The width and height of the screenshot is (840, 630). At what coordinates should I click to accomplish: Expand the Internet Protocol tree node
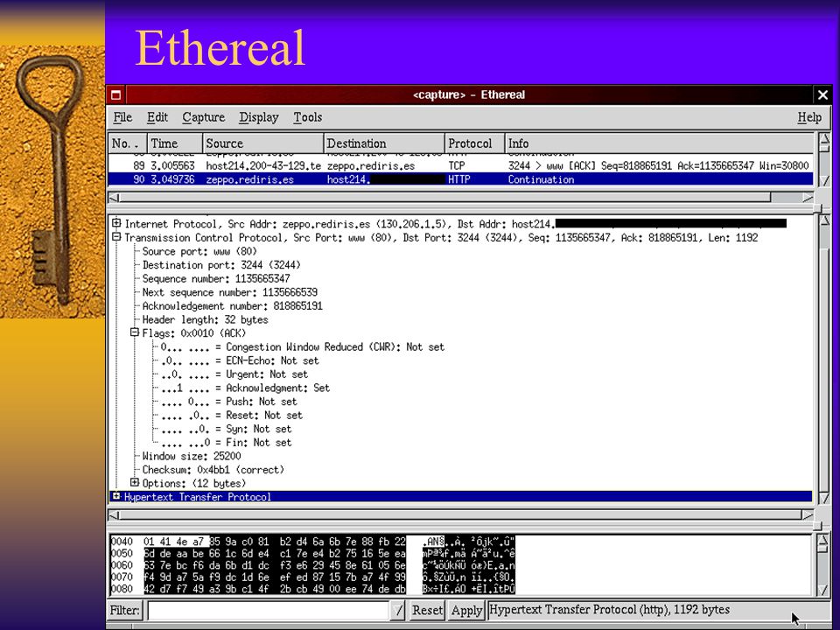[116, 223]
